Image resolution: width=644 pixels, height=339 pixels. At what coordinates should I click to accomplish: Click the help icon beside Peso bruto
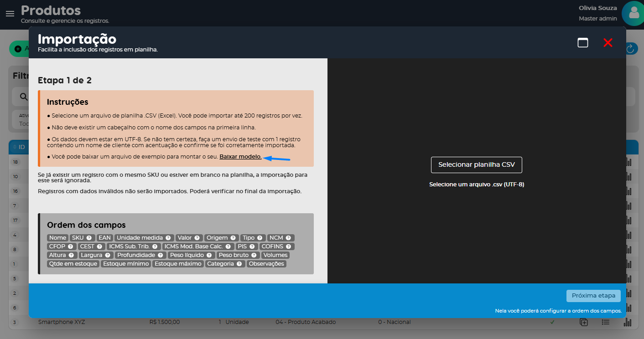click(x=254, y=255)
